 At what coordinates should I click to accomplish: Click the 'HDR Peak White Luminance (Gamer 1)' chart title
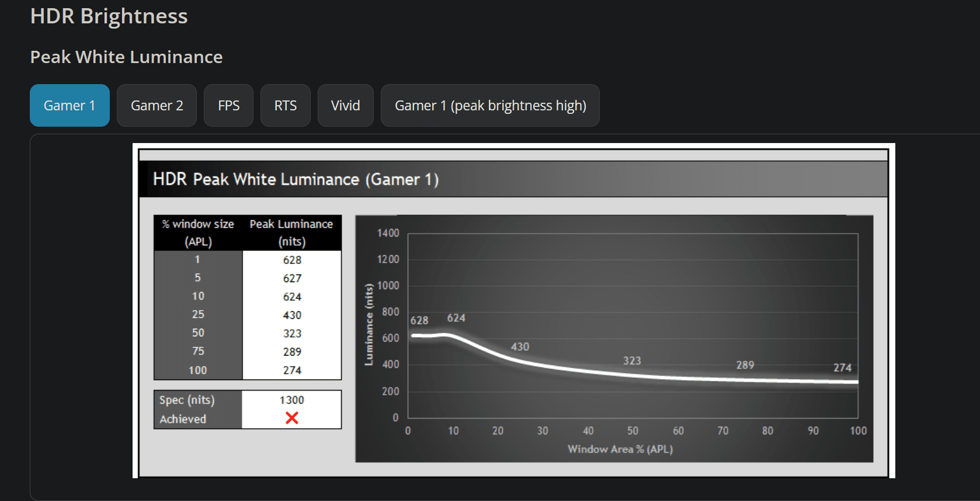tap(296, 179)
